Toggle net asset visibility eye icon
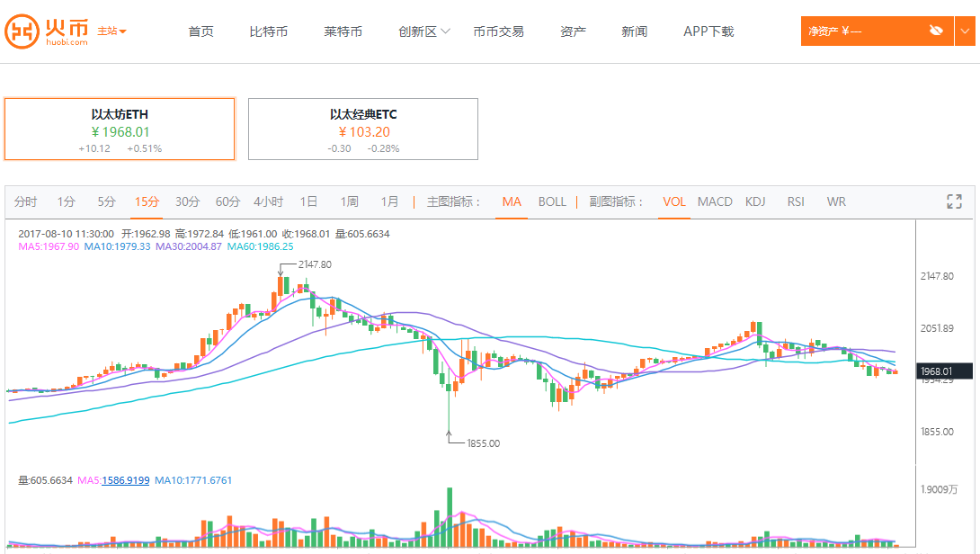This screenshot has width=980, height=554. pyautogui.click(x=936, y=31)
